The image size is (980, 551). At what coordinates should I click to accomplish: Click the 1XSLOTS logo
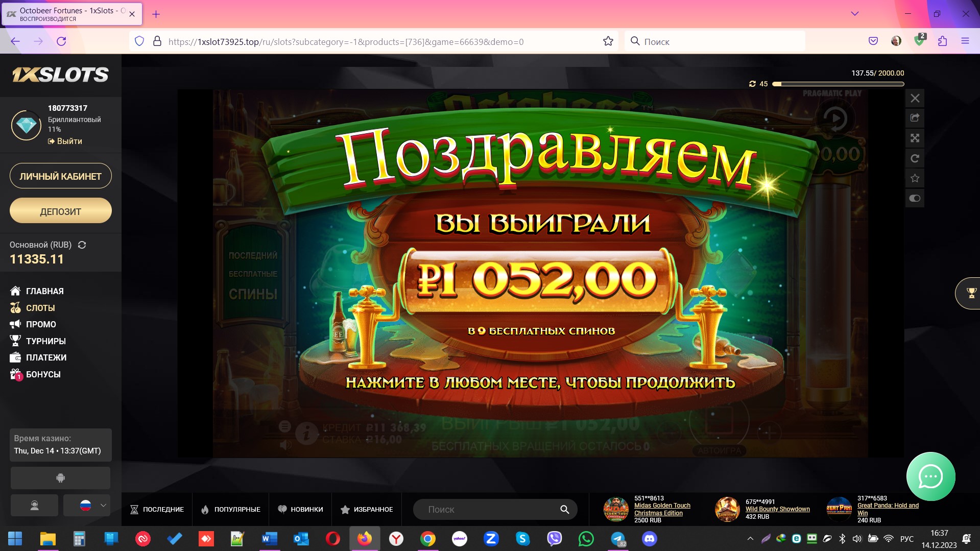pos(60,75)
